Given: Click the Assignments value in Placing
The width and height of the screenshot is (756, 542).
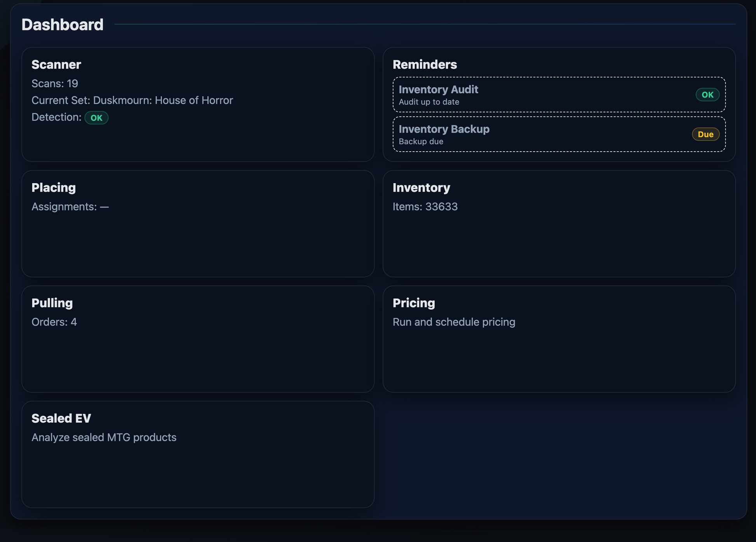Looking at the screenshot, I should [x=104, y=207].
